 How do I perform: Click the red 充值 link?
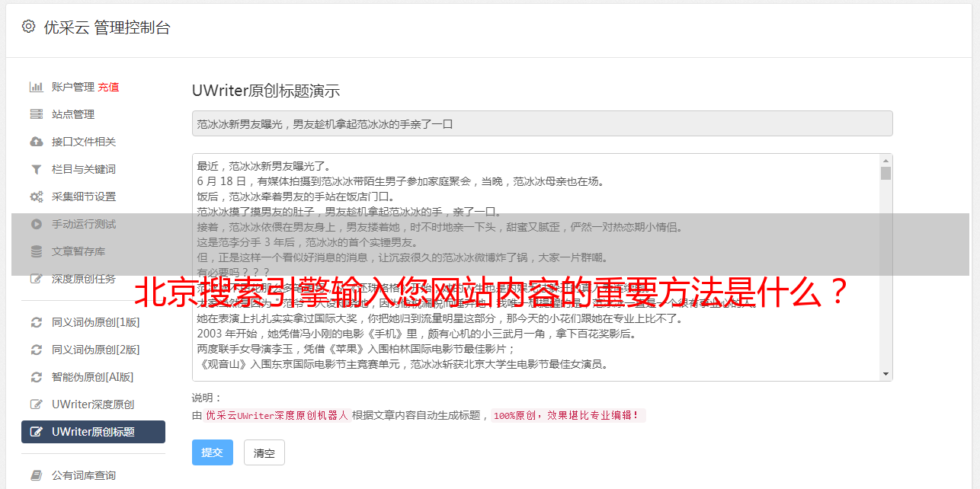(108, 87)
